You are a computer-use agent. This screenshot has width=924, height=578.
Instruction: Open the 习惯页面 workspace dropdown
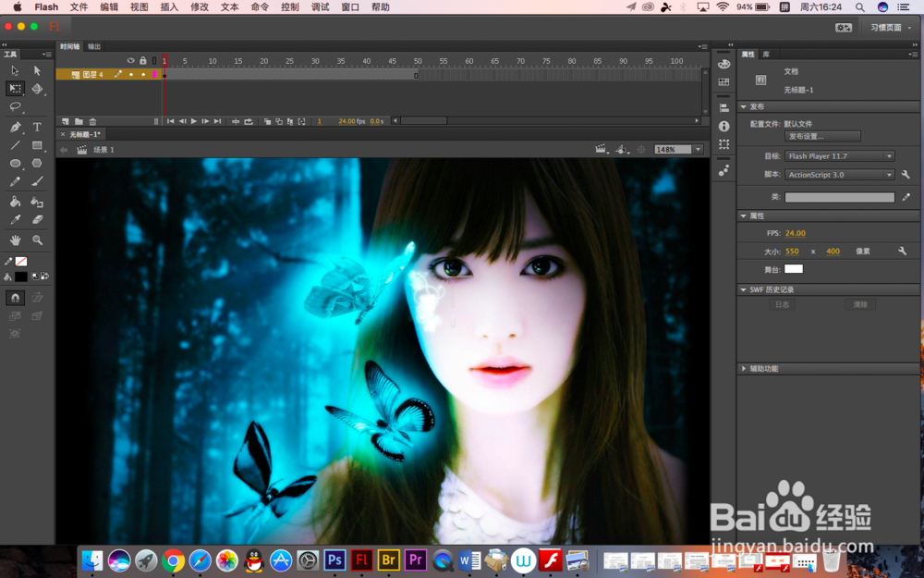[x=891, y=28]
